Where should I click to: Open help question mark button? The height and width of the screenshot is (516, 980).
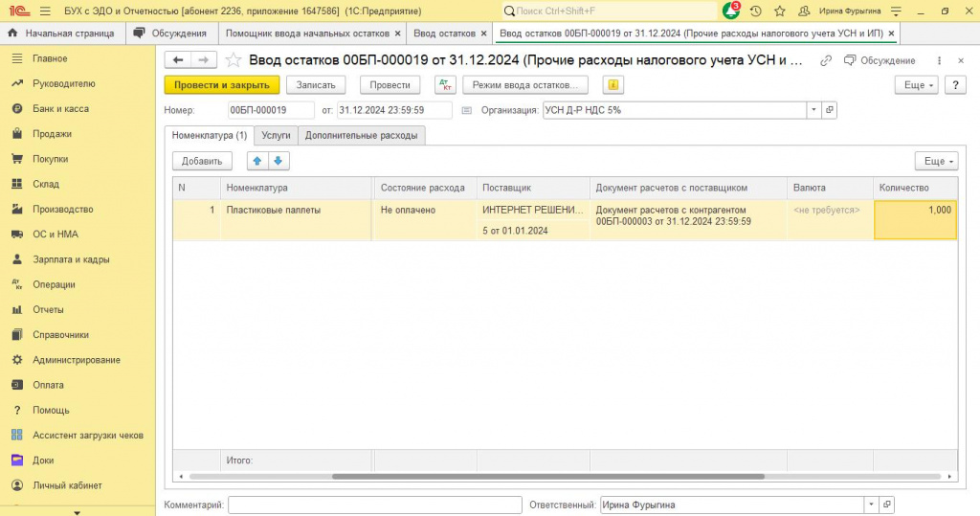[x=955, y=85]
